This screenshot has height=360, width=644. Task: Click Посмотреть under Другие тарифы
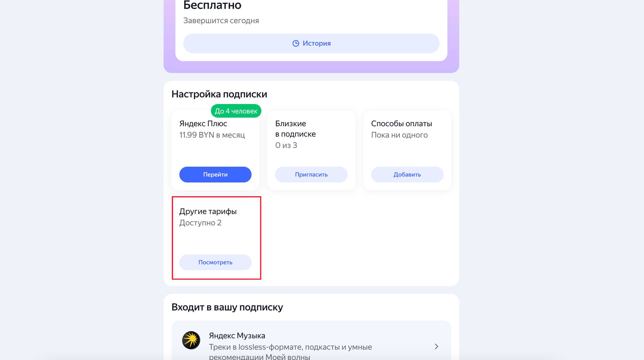coord(215,262)
